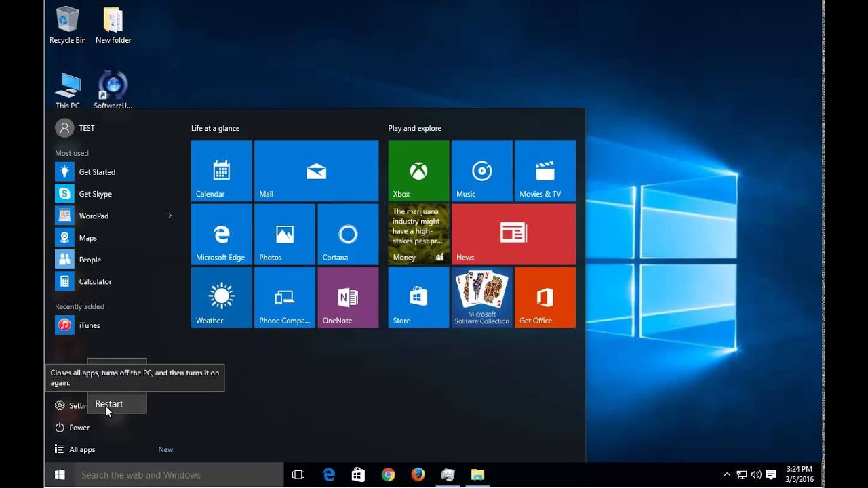Viewport: 868px width, 488px height.
Task: Open the Cortana tile
Action: click(348, 234)
